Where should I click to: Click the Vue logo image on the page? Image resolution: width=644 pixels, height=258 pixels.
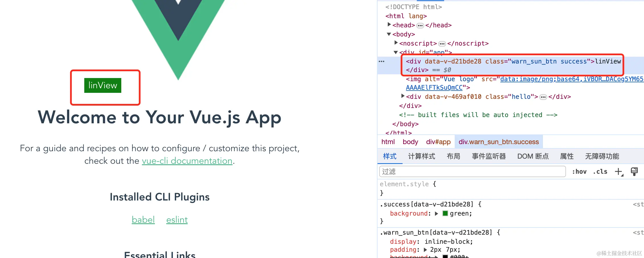pyautogui.click(x=178, y=40)
